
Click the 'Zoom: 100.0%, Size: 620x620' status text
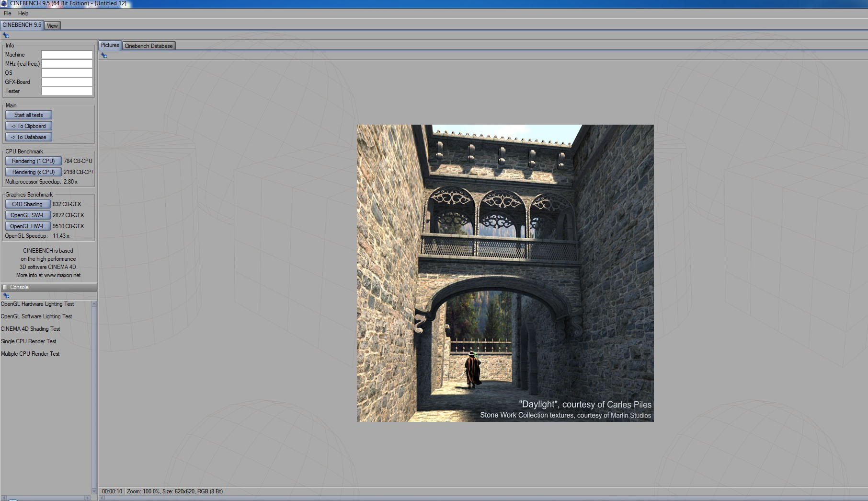(x=161, y=491)
